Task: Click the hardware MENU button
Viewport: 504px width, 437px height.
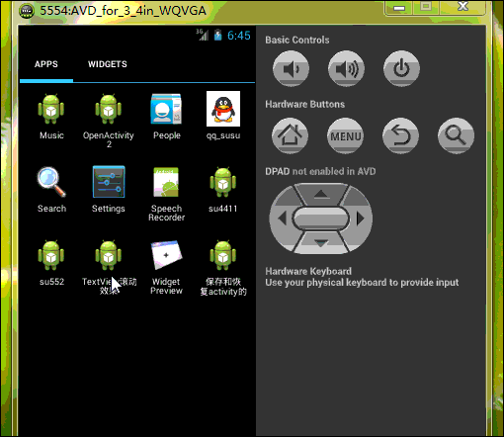Action: (345, 135)
